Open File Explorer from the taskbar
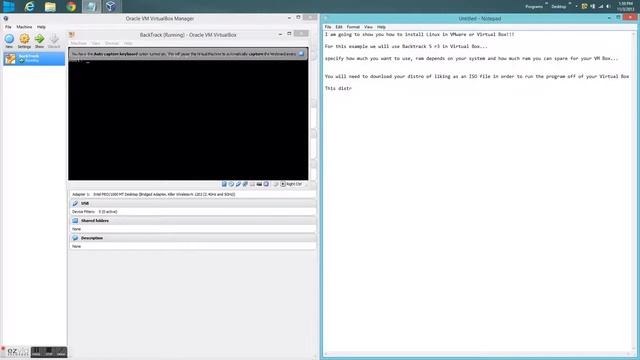The width and height of the screenshot is (640, 360). point(50,6)
